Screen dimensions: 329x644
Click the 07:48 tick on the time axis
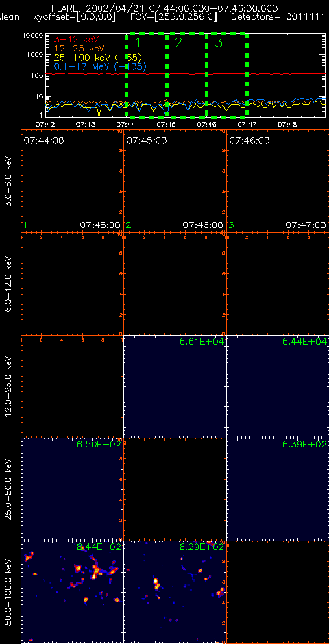tap(287, 123)
